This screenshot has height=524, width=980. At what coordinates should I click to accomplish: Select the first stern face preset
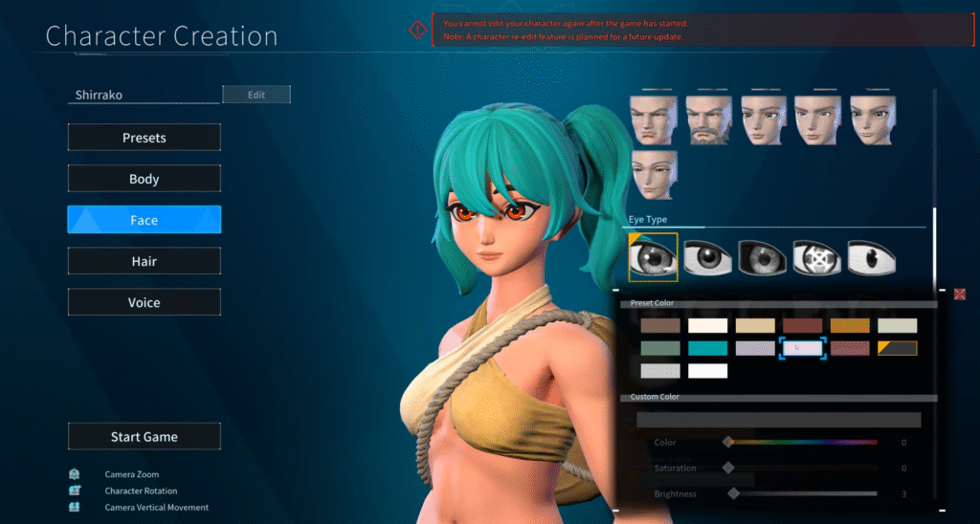[654, 120]
